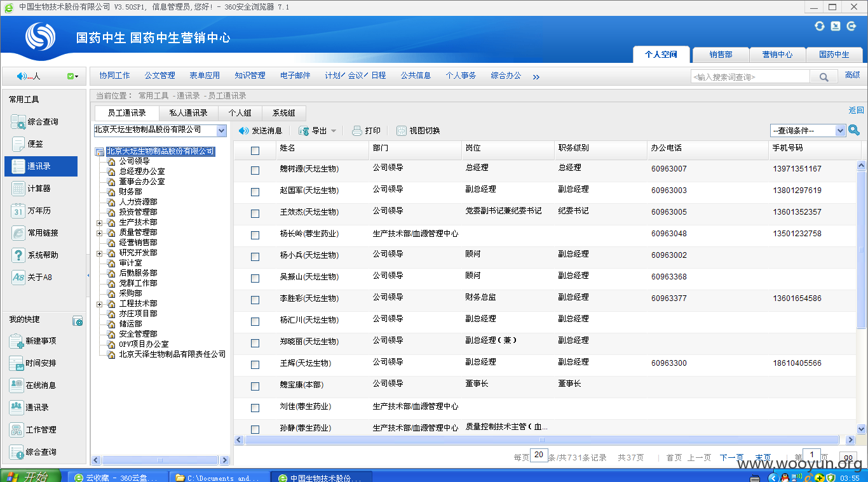Viewport: 868px width, 482px height.
Task: Expand the 质量管理部 tree node
Action: coord(99,233)
